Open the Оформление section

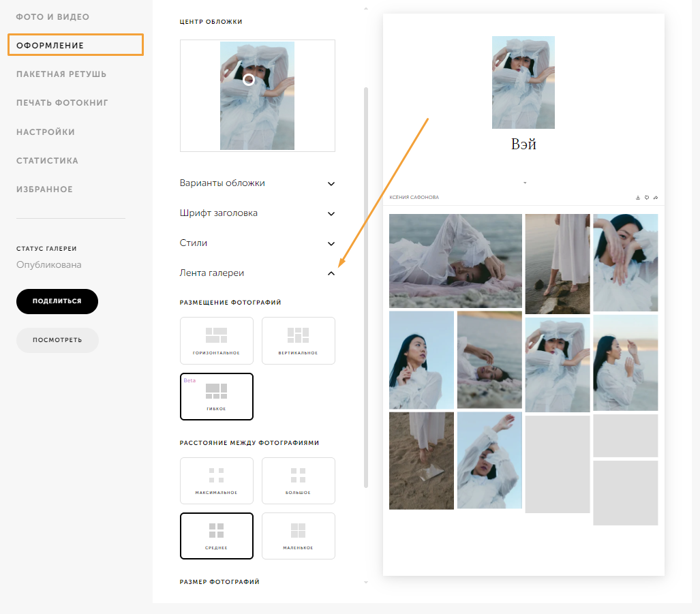pos(76,45)
